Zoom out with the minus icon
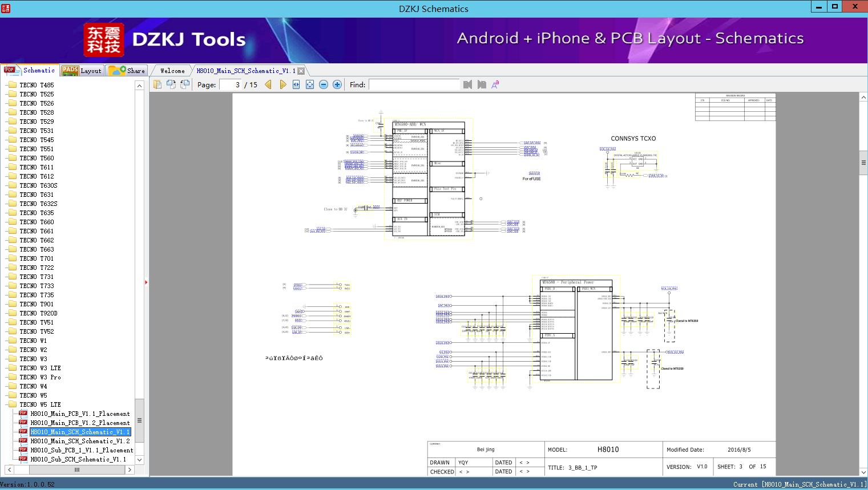 pyautogui.click(x=324, y=84)
